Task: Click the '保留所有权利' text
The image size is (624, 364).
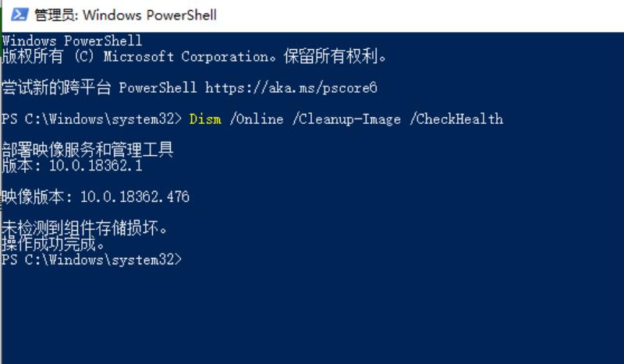Action: point(335,56)
